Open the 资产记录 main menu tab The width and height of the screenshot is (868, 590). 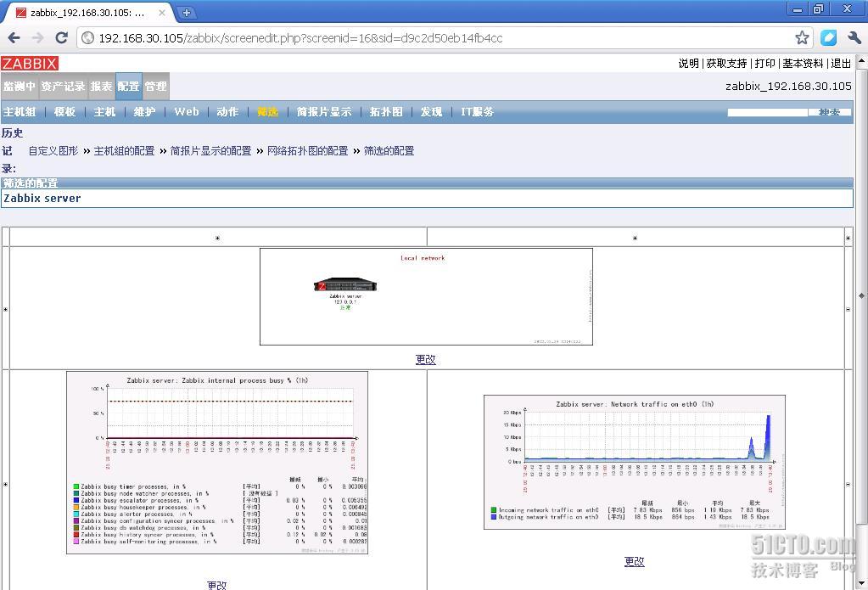click(x=63, y=87)
